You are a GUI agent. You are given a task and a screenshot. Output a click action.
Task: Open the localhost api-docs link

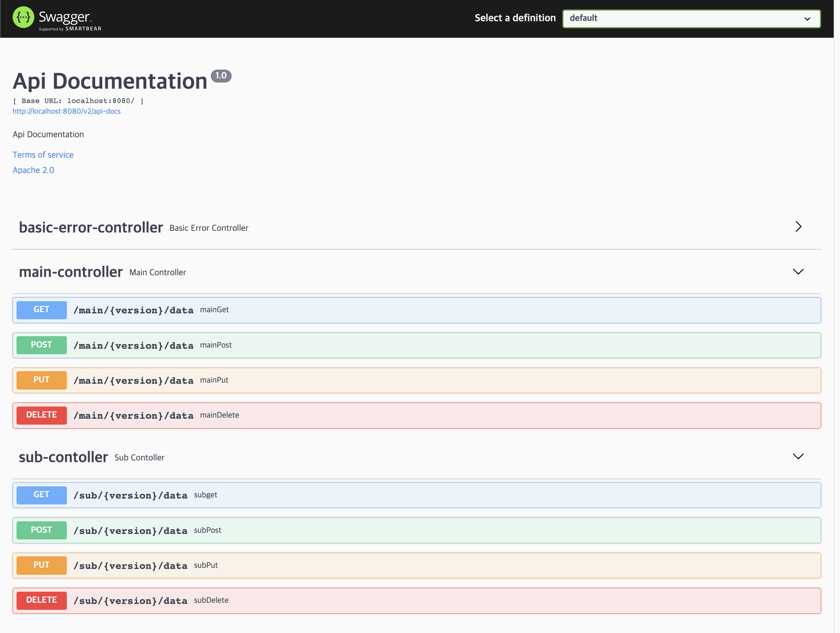pos(66,111)
